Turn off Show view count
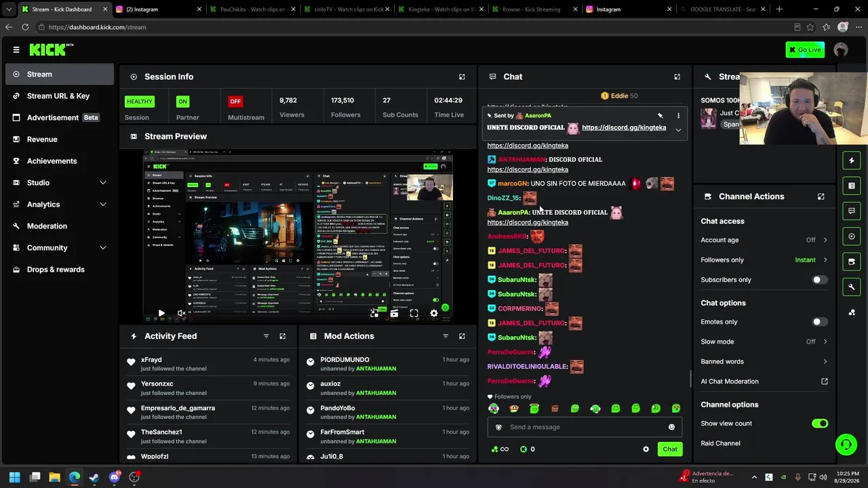 pos(819,424)
